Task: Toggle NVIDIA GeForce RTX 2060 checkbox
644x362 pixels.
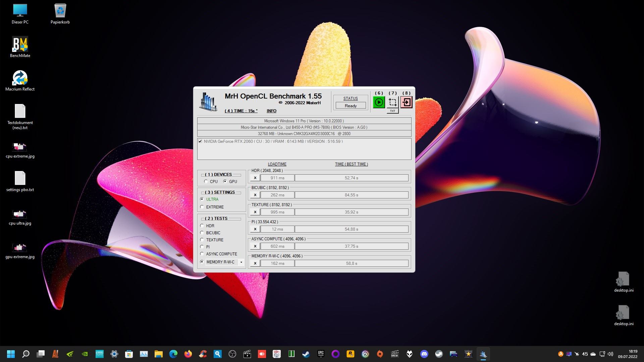Action: click(x=200, y=141)
